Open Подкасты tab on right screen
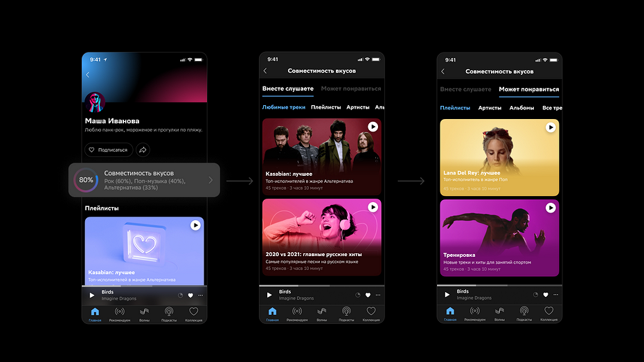Viewport: 644px width, 362px height. point(524,314)
